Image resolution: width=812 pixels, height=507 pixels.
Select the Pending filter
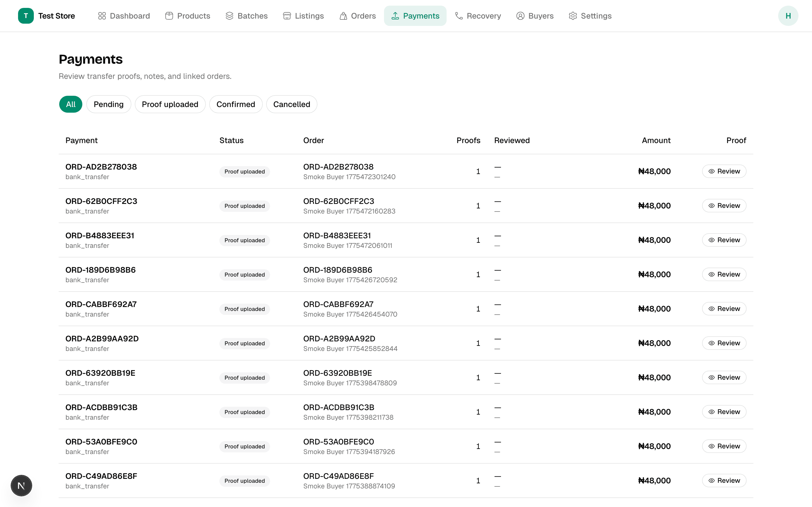pos(109,104)
